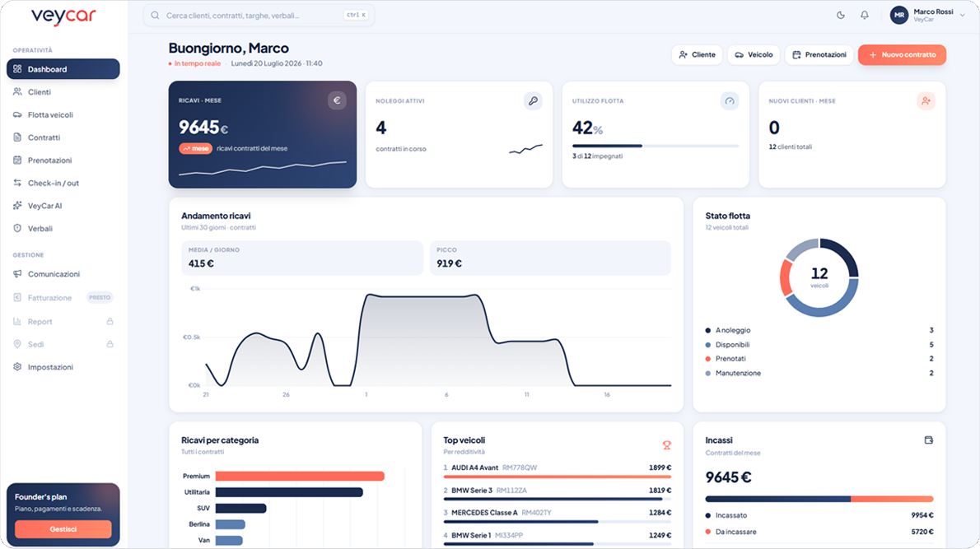Focus the Cerca clienti search field
Viewport: 980px width, 549px height.
tap(259, 15)
